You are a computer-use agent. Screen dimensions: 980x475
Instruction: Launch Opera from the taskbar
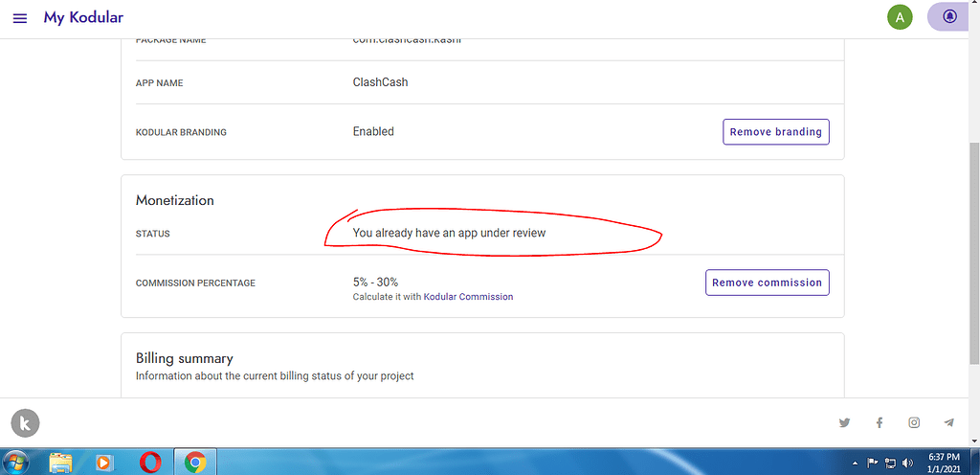[150, 463]
